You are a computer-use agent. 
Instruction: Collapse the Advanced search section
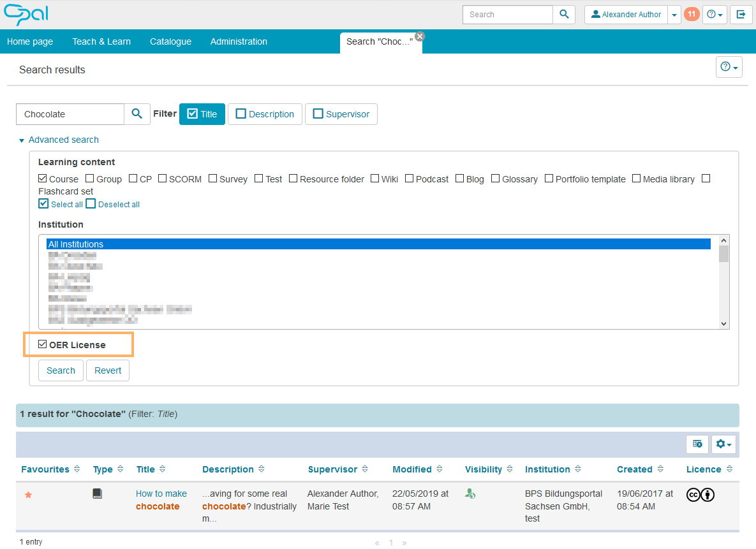coord(59,140)
